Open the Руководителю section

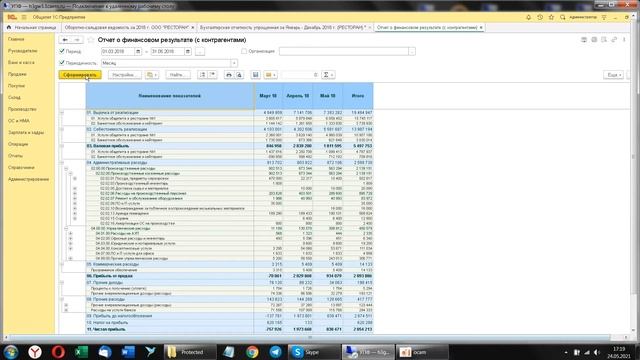22,51
